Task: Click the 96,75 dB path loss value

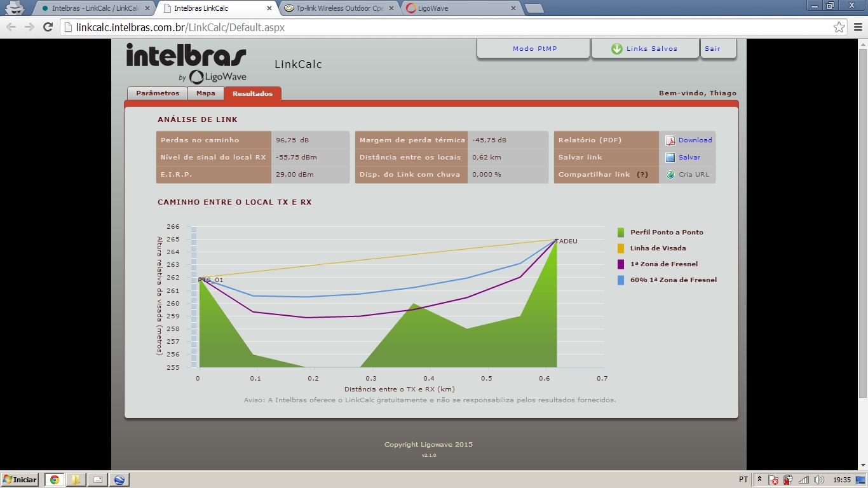Action: point(292,140)
